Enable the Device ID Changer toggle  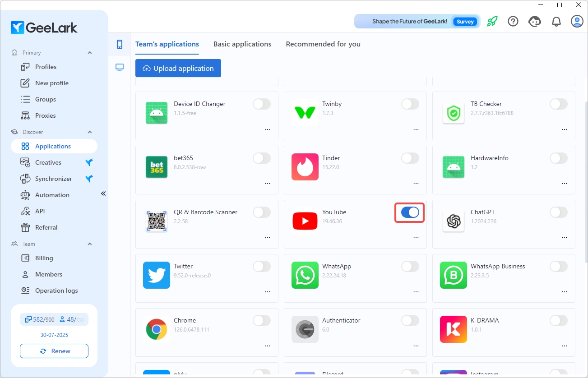coord(262,104)
